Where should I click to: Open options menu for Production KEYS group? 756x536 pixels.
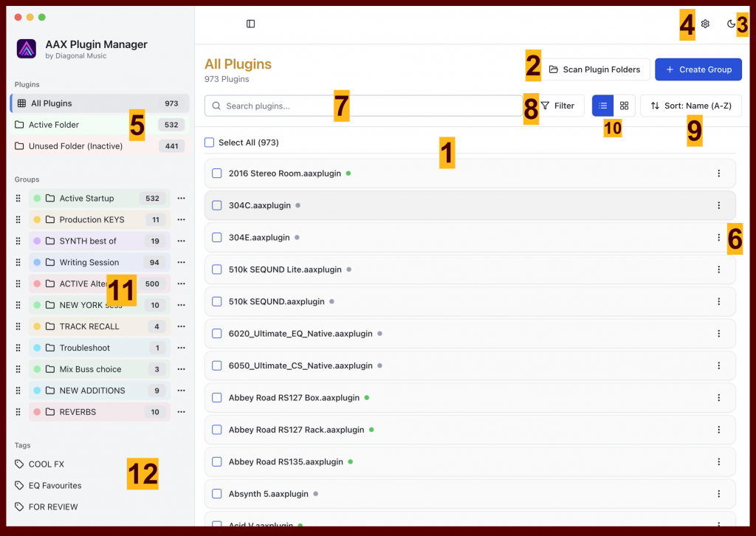click(x=181, y=220)
